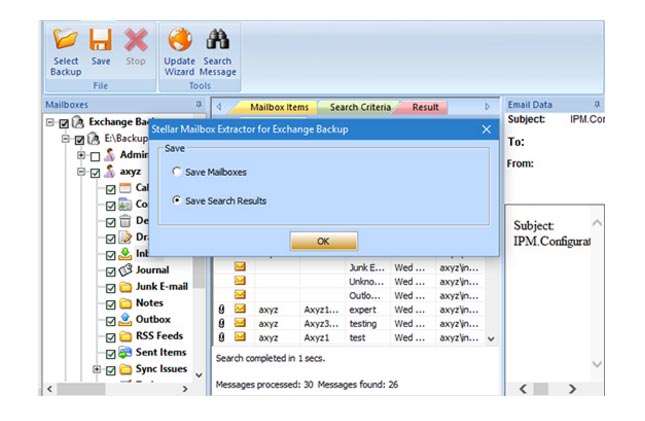Click attachment icon in testing message row
The height and width of the screenshot is (421, 645).
pyautogui.click(x=222, y=323)
